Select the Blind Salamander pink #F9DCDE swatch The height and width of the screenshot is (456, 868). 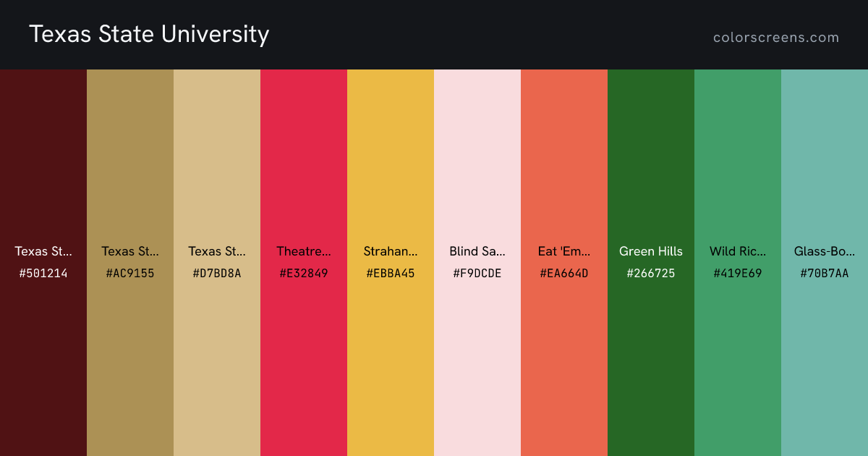tap(477, 263)
